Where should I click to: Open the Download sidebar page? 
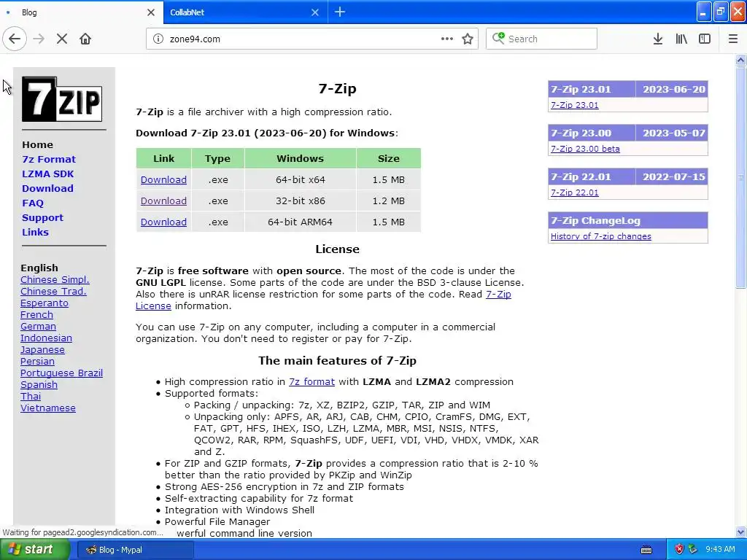(47, 189)
